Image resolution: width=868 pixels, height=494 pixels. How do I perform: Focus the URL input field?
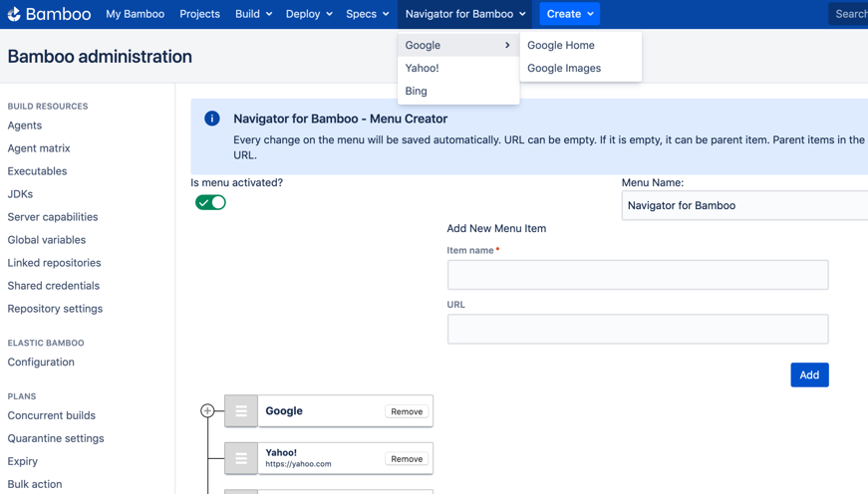637,329
